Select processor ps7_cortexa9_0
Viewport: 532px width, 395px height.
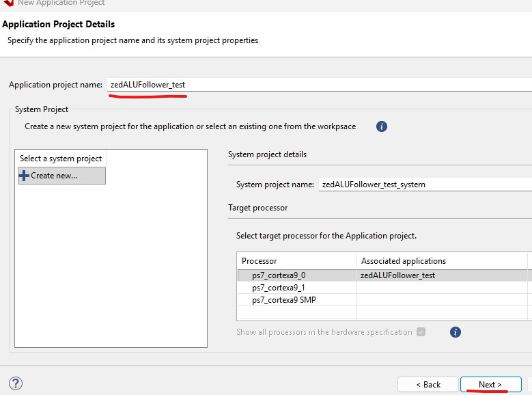(279, 275)
